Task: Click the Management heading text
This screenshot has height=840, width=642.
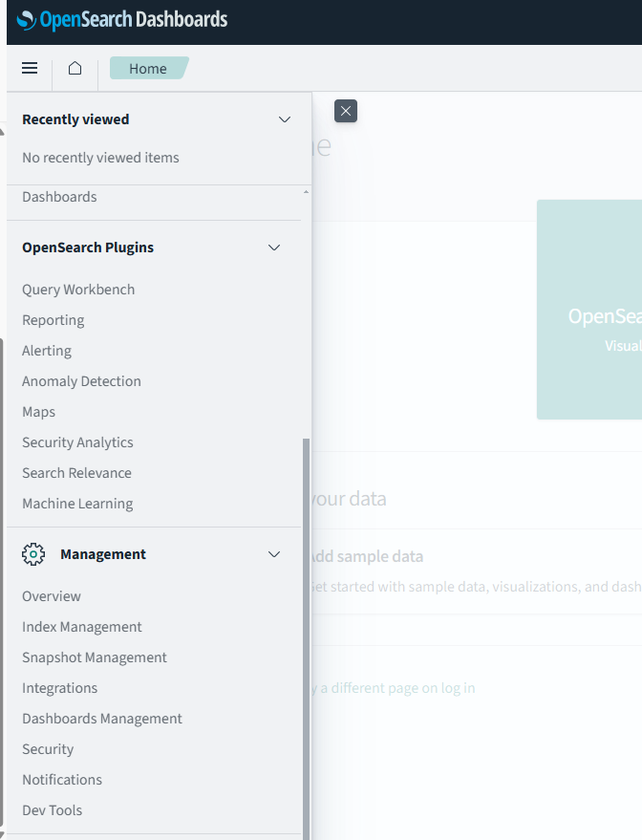Action: pos(103,554)
